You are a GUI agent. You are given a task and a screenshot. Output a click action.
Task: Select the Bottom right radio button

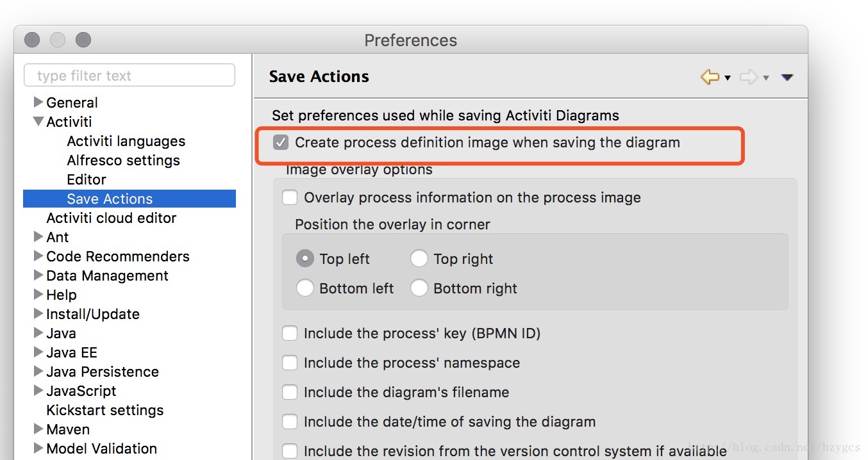tap(419, 288)
